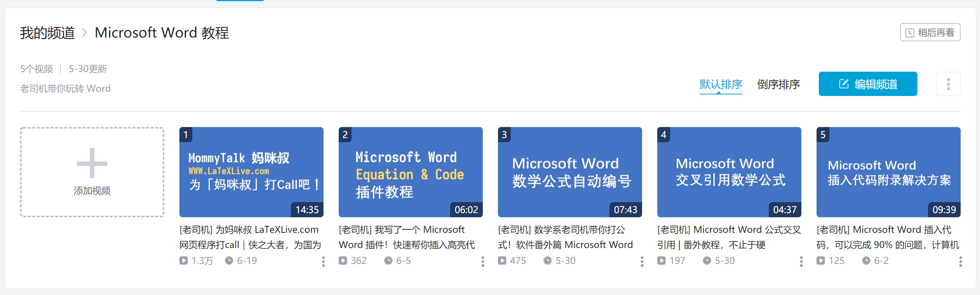Click title Microsoft Word 公式交叉引用
The height and width of the screenshot is (295, 980).
click(729, 237)
